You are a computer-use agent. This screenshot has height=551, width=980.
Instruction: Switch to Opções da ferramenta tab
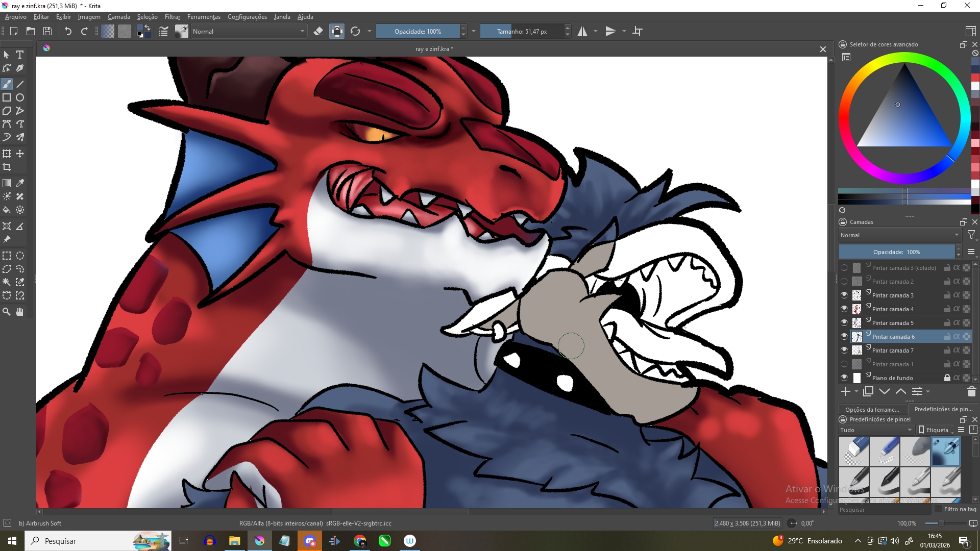click(x=872, y=409)
